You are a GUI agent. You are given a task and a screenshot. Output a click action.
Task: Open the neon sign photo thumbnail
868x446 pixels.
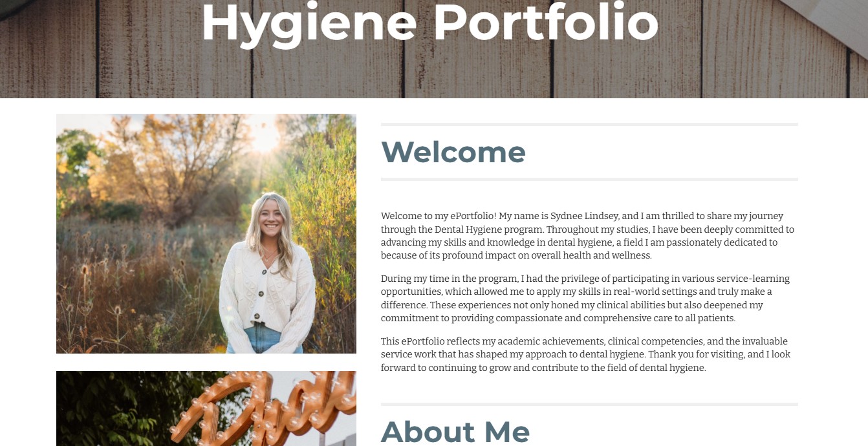[x=206, y=409]
